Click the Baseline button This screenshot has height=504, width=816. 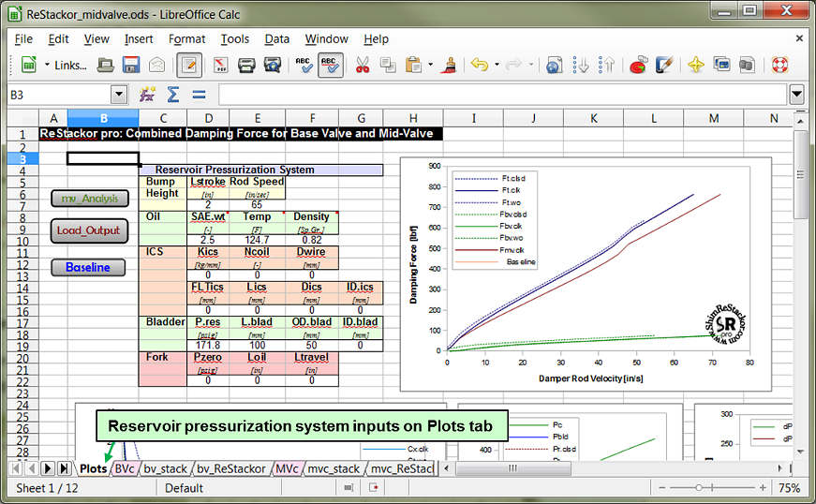point(88,267)
